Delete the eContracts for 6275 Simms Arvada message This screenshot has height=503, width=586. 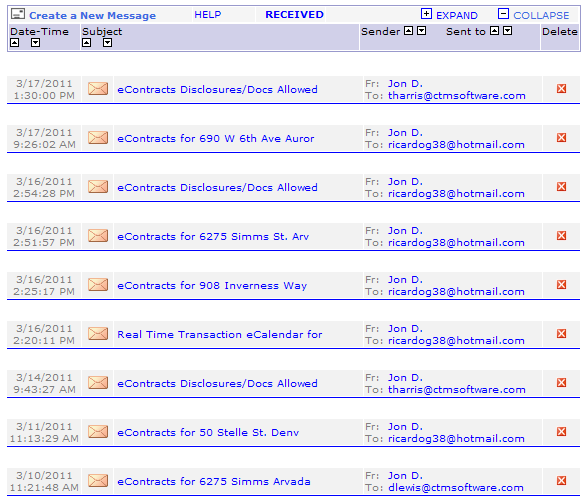pyautogui.click(x=561, y=480)
